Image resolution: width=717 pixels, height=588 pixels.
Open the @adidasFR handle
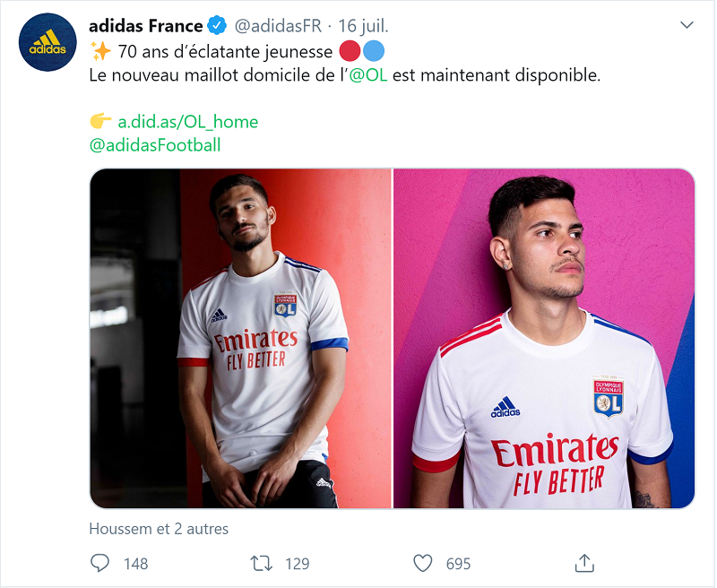click(278, 26)
